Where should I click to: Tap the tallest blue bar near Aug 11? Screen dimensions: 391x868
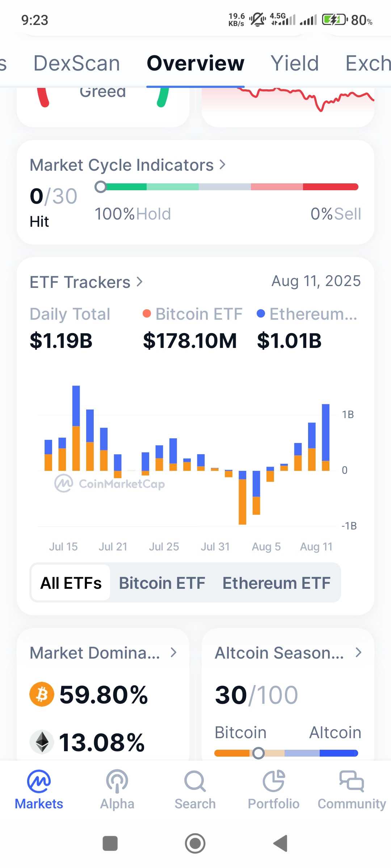click(325, 432)
